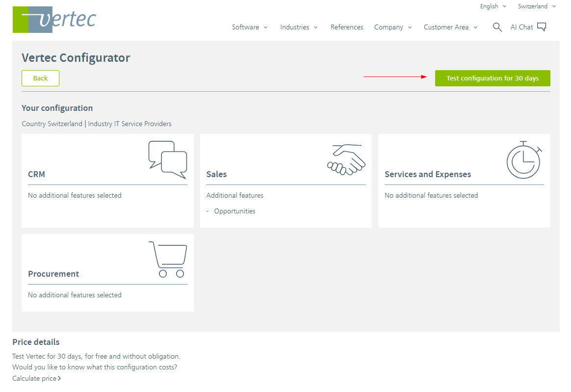Click the AI Chat speech bubble icon
This screenshot has height=392, width=571.
(x=542, y=27)
